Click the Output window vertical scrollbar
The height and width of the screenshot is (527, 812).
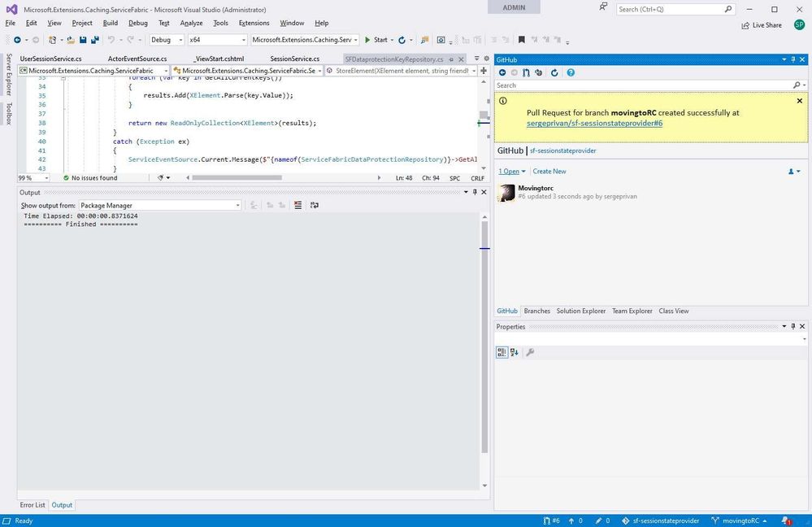pos(484,337)
